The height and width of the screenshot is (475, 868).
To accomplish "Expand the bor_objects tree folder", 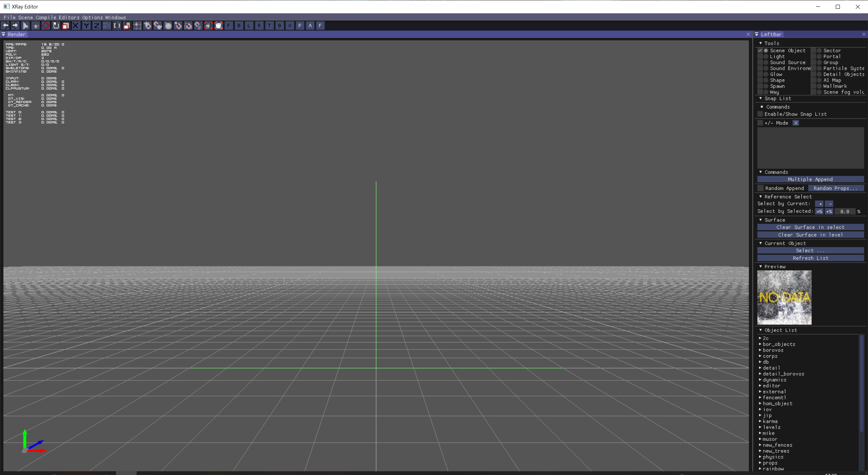I will tap(760, 344).
